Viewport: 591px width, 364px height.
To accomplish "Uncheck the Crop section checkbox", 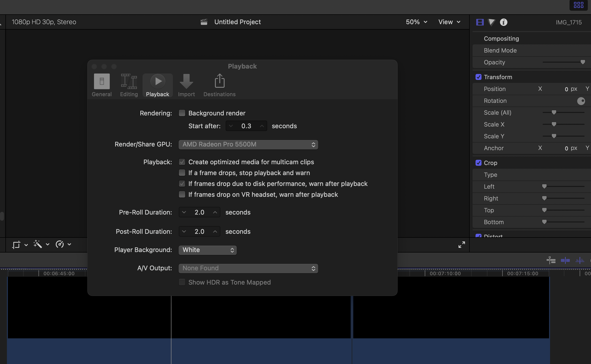I will 479,163.
